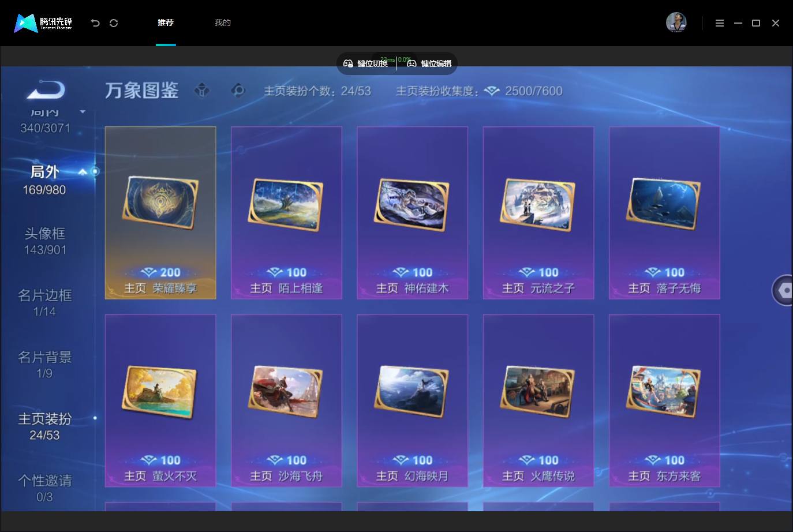Click the 169/980 count under 局外
Screen dimensions: 793x532
44,190
